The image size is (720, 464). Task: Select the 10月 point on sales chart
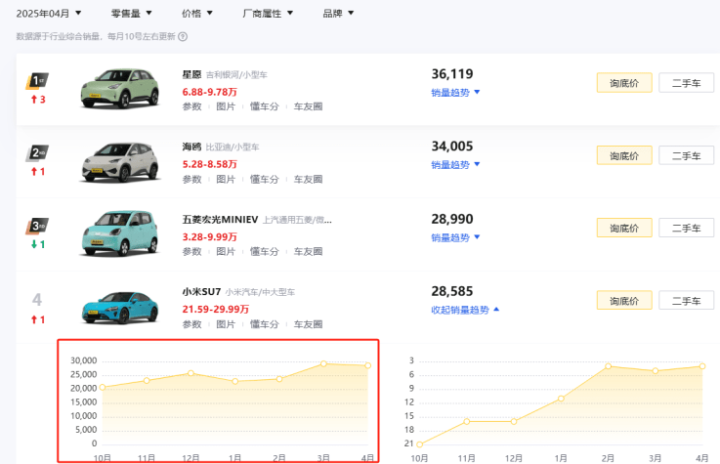(102, 387)
